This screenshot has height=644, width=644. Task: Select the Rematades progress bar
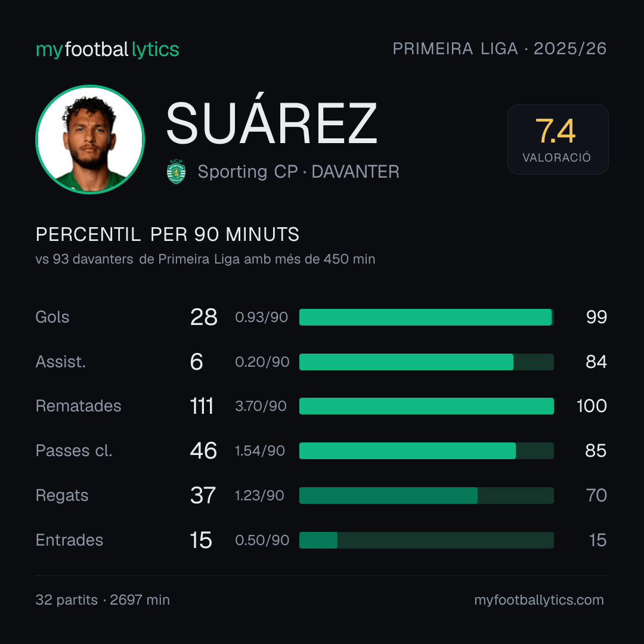click(426, 406)
